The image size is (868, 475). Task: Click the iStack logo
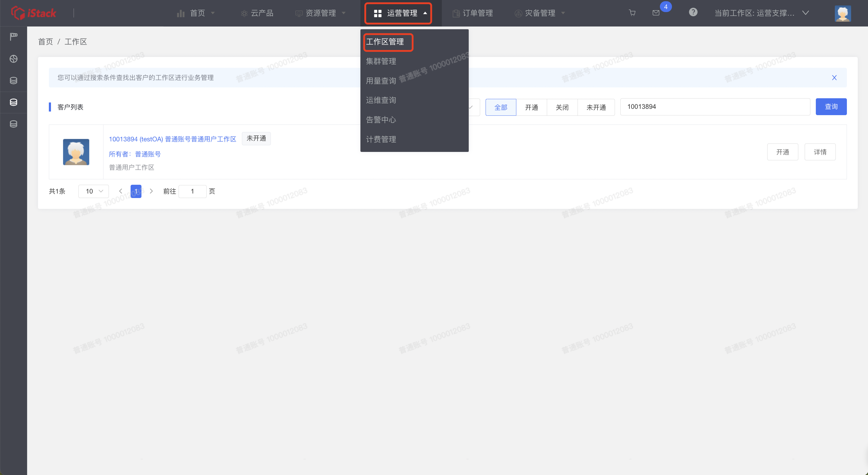(x=34, y=13)
